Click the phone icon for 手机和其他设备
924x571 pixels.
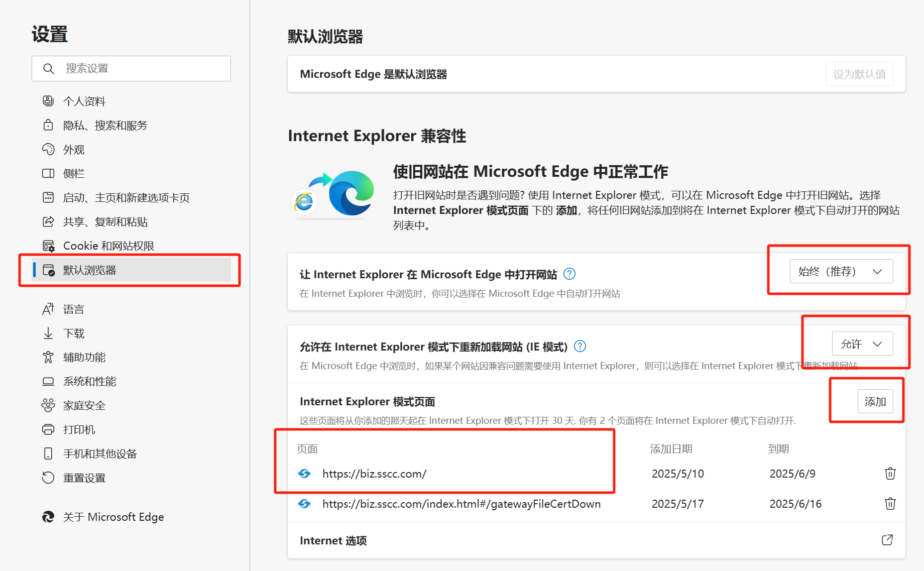click(x=48, y=453)
